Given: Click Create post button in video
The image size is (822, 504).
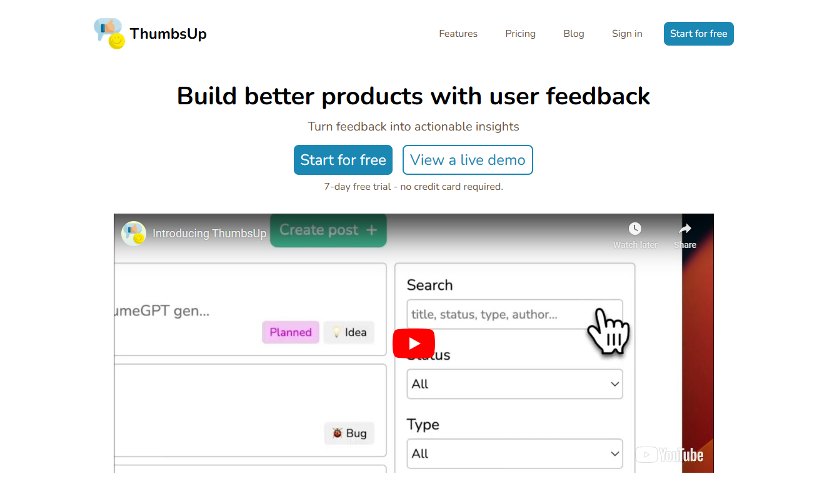Looking at the screenshot, I should click(328, 230).
